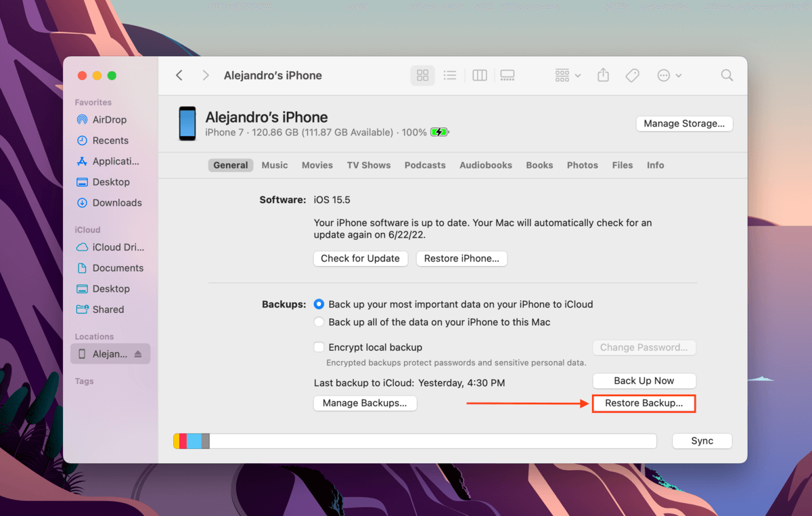Click the Restore Backup button

pyautogui.click(x=644, y=404)
